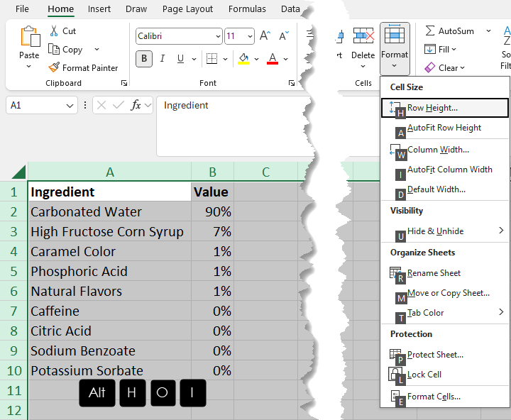Select row 5 header
Image resolution: width=511 pixels, height=420 pixels.
(13, 272)
